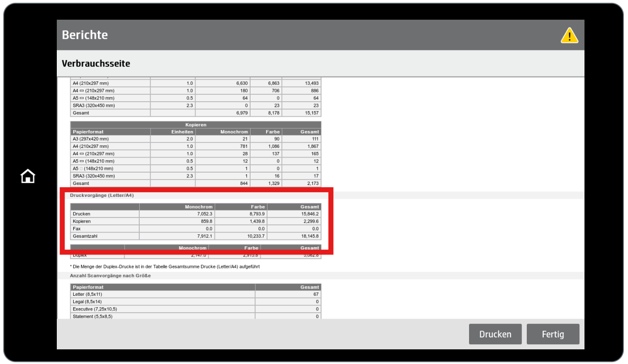Image resolution: width=628 pixels, height=364 pixels.
Task: Open the yellow warning triangle alert
Action: (x=569, y=35)
